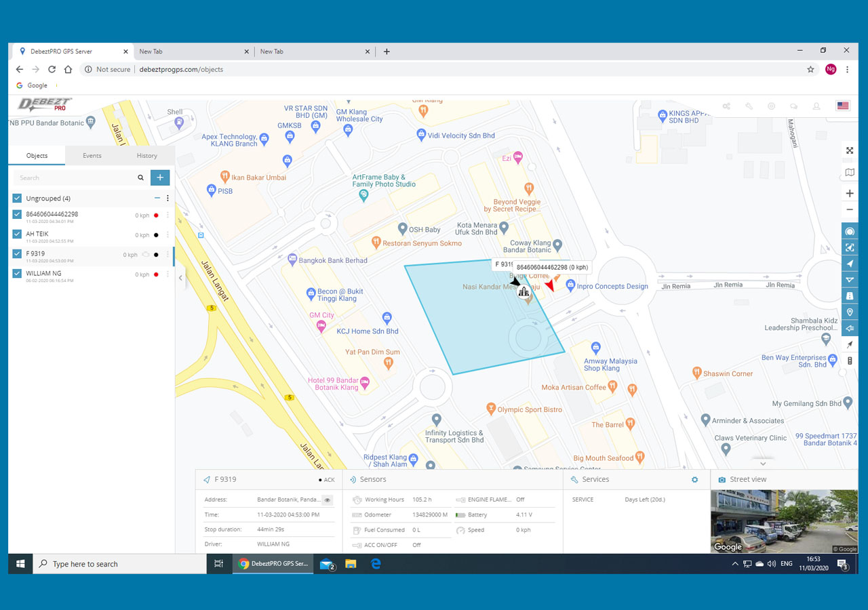Open three-dot menu for WILLIAM NG

pyautogui.click(x=167, y=274)
